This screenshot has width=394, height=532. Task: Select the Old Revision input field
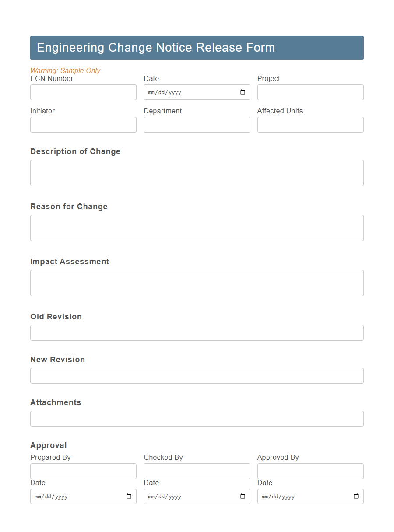197,333
